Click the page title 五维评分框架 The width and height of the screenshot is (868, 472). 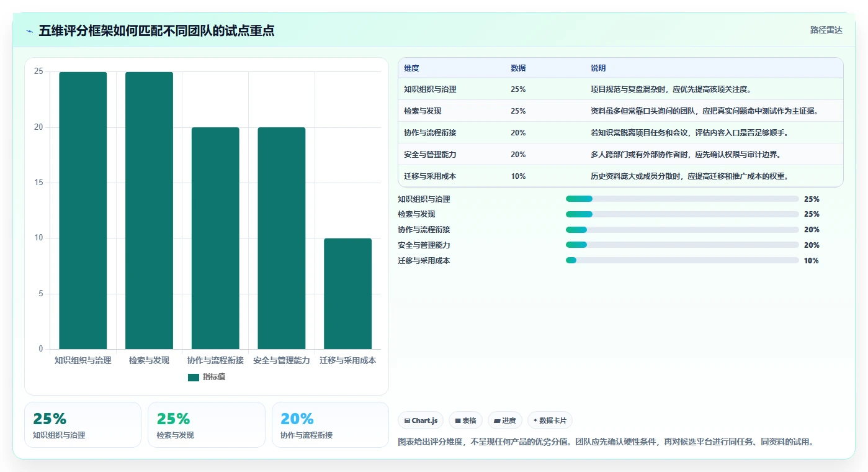156,30
